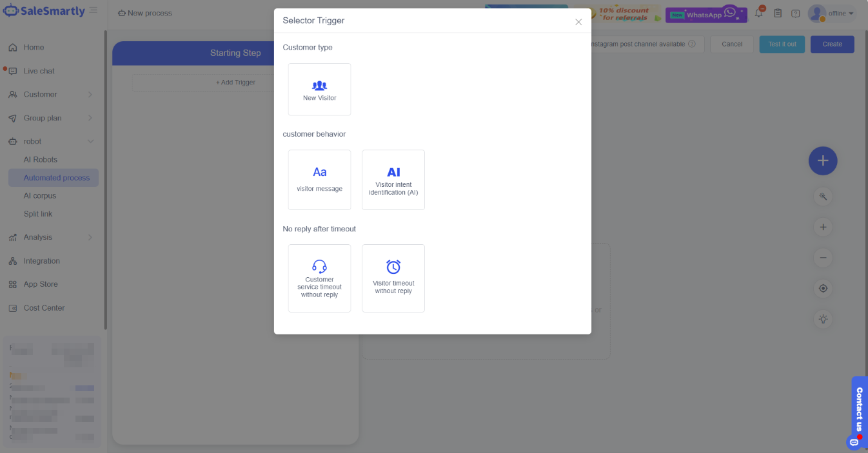This screenshot has width=868, height=453.
Task: Select Visitor timeout without reply trigger
Action: (x=393, y=278)
